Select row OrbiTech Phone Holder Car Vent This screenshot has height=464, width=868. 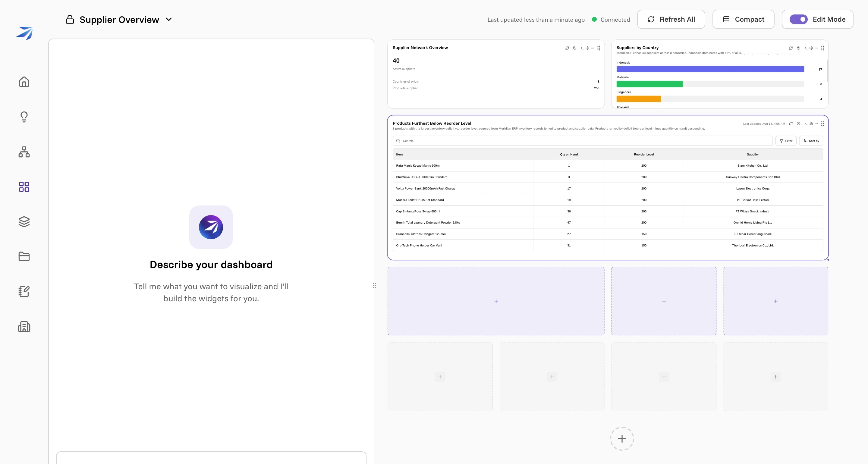coord(608,245)
